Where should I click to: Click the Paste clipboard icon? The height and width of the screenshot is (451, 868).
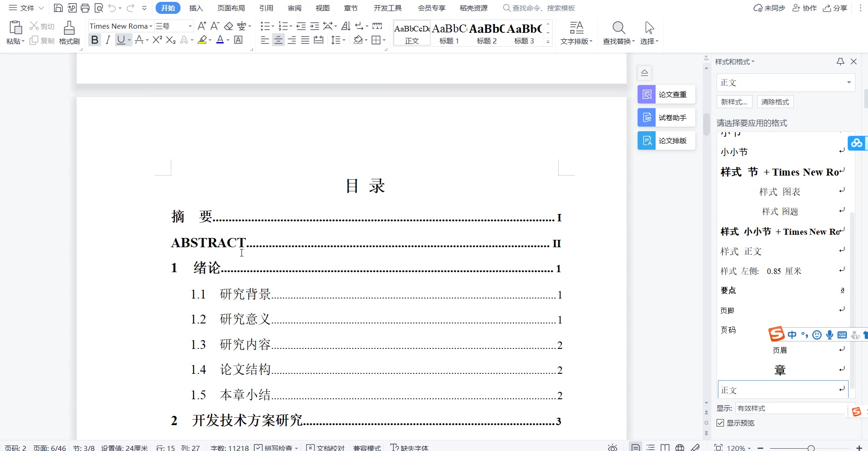click(x=15, y=28)
